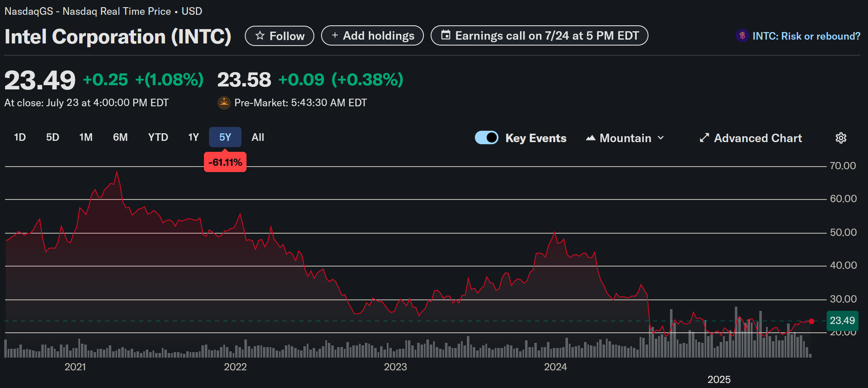The height and width of the screenshot is (388, 868).
Task: Show the All time range
Action: 258,137
